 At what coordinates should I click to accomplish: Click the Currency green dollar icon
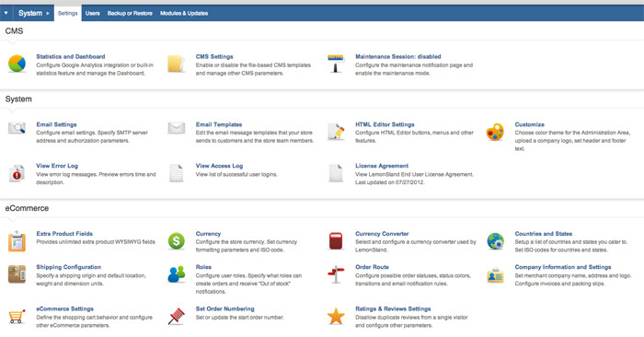(177, 241)
